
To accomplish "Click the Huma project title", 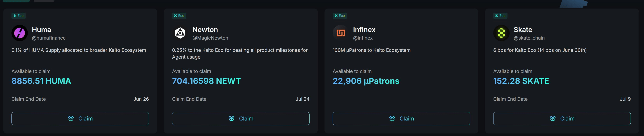I will [x=41, y=30].
